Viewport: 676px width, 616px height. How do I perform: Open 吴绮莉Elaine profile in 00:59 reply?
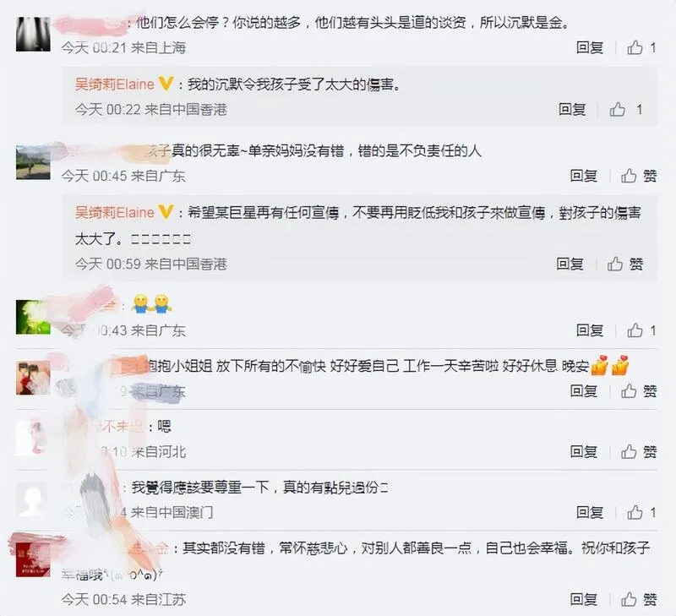pyautogui.click(x=115, y=213)
